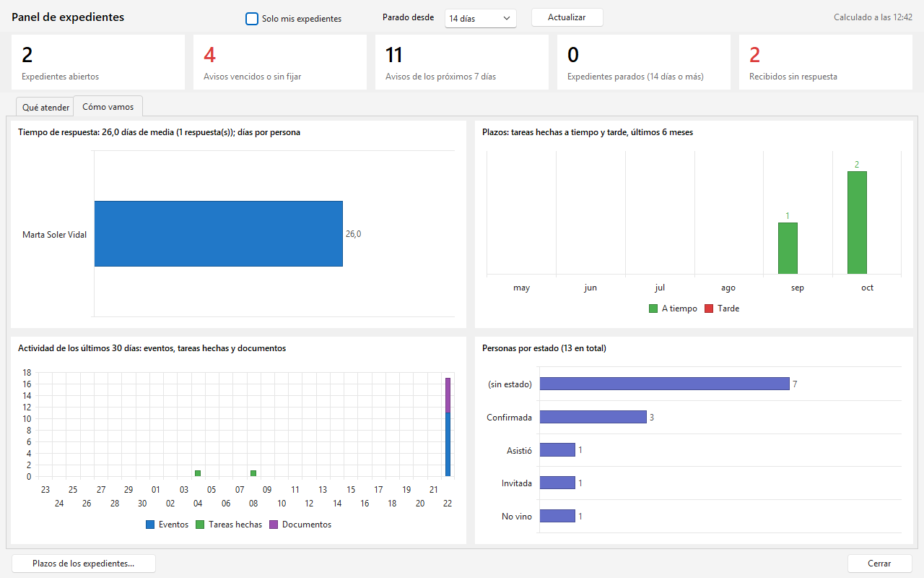This screenshot has height=578, width=924.
Task: Click the 'Confirmada' persons bar
Action: (x=593, y=417)
